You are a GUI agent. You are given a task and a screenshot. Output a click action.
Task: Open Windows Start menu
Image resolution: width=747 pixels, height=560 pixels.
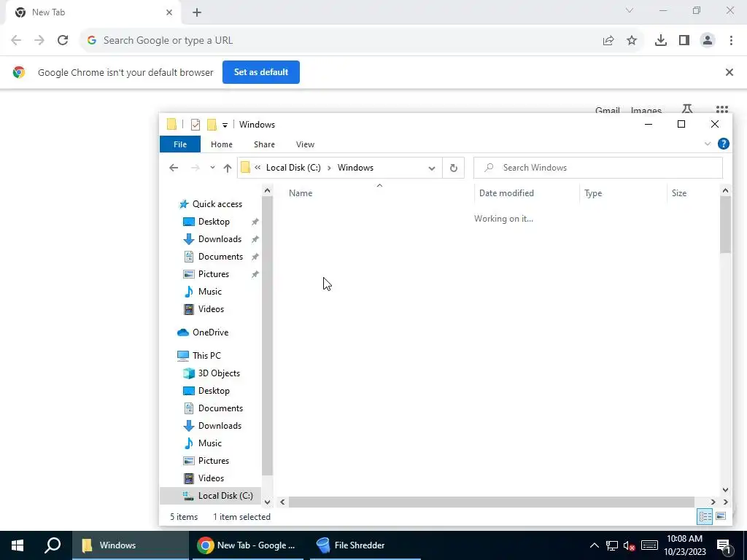pos(18,545)
